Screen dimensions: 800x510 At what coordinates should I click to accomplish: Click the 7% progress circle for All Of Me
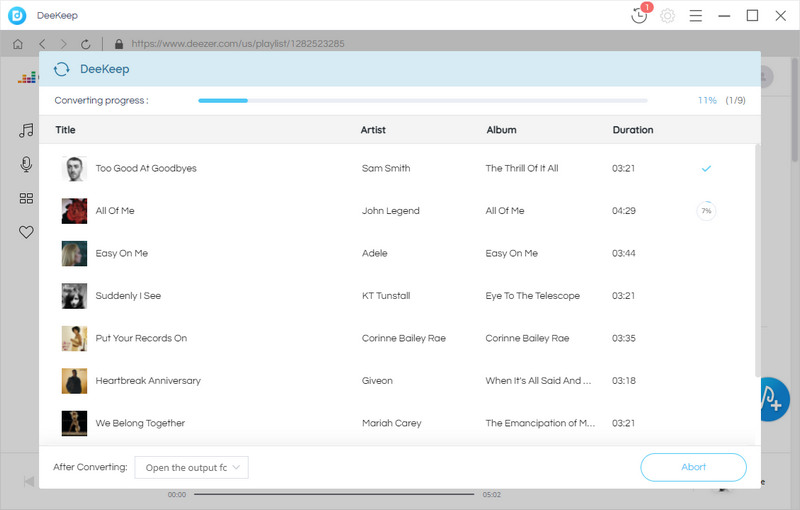point(706,211)
